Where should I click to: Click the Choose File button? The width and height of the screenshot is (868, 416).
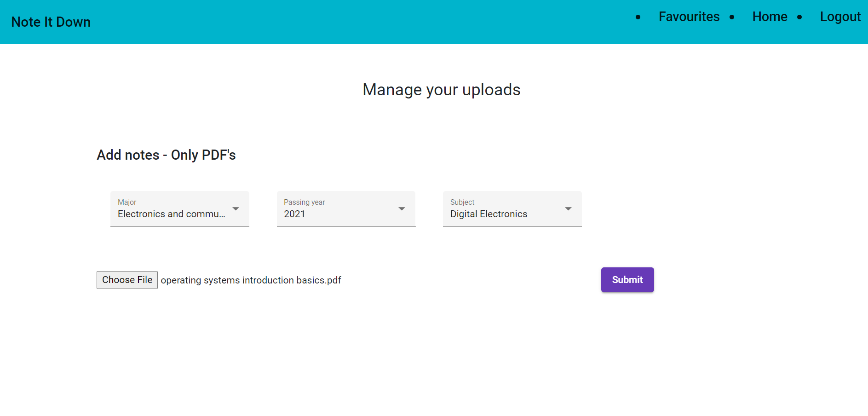point(127,279)
